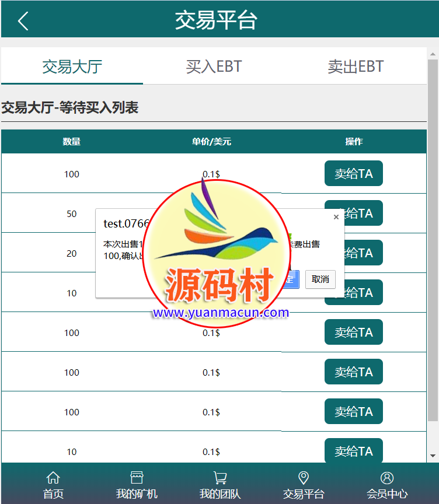Click 卖给TA in the fifth row

[353, 332]
